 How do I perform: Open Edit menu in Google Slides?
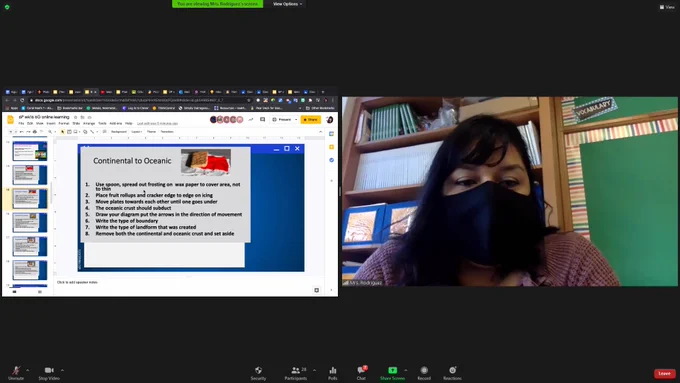pyautogui.click(x=30, y=124)
